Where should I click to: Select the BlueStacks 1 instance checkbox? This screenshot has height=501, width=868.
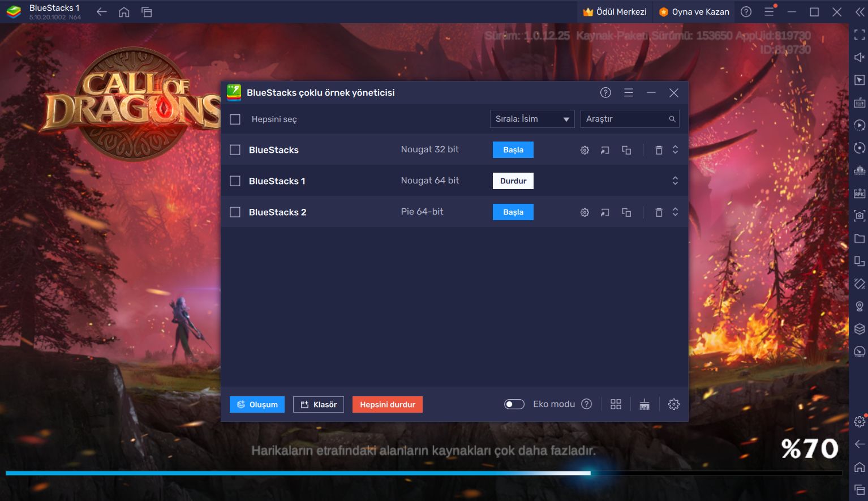[235, 181]
